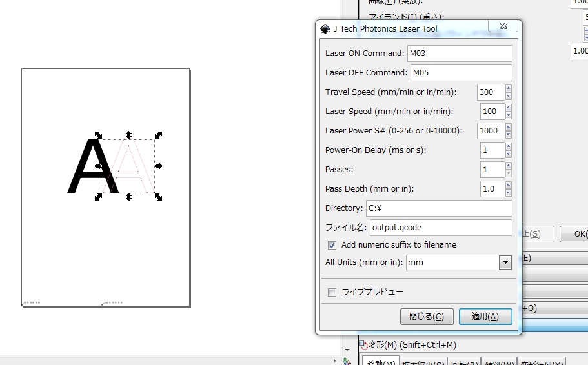
Task: Increase Travel Speed with up arrow
Action: [x=508, y=88]
